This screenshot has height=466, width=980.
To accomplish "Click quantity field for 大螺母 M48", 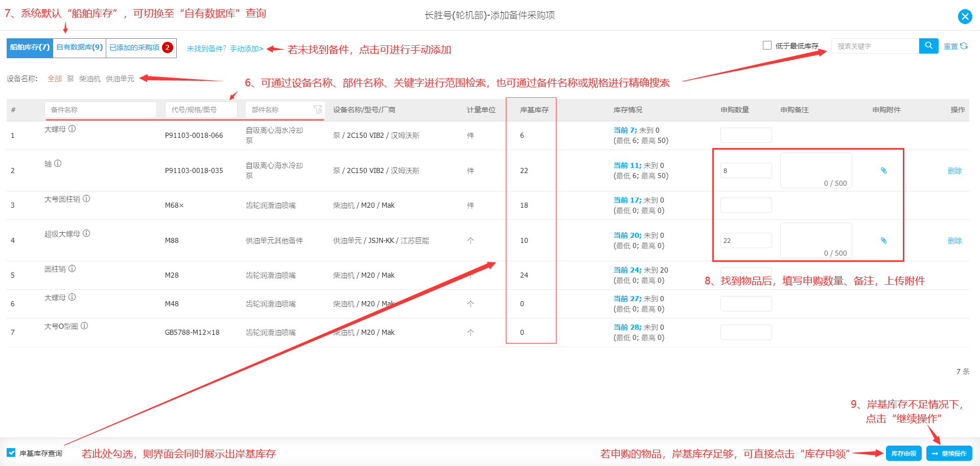I will [746, 304].
